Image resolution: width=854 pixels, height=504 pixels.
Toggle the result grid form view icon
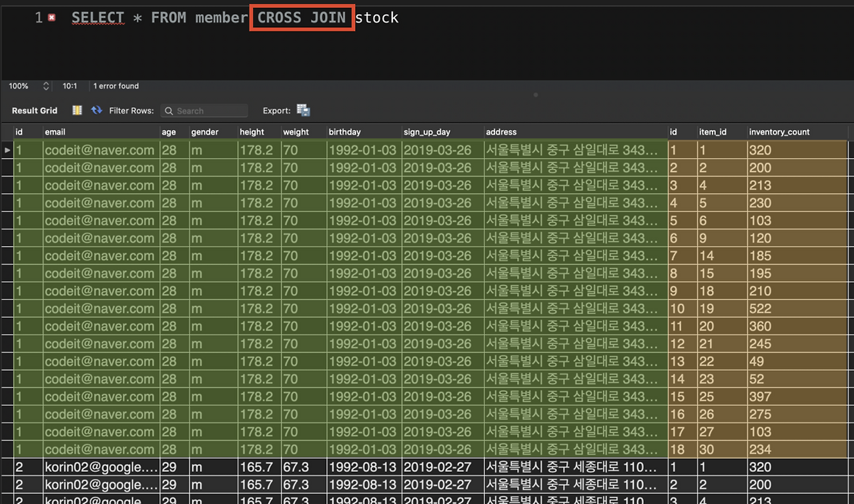pos(77,111)
